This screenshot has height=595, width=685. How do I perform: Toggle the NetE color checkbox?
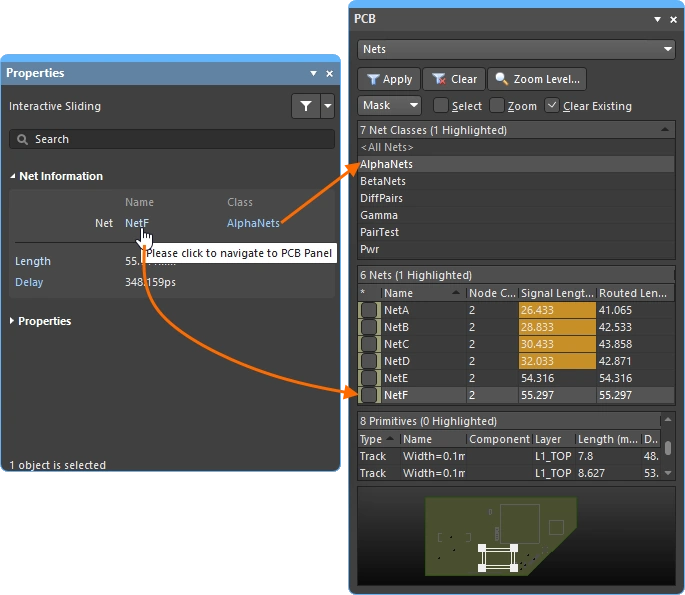pyautogui.click(x=369, y=378)
